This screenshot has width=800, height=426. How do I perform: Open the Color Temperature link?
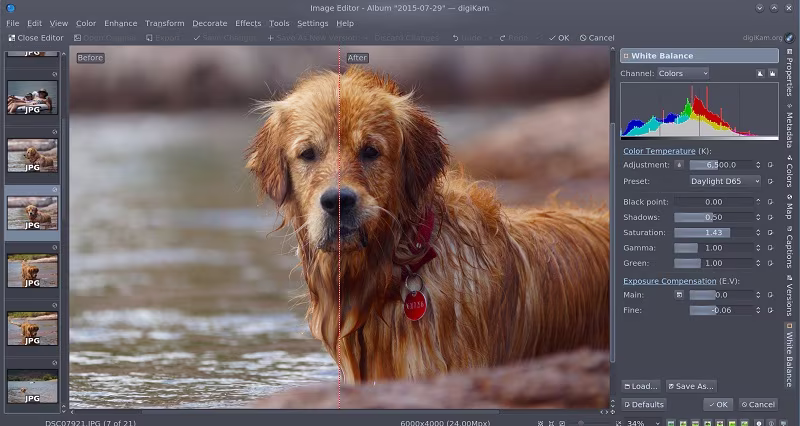coord(659,151)
